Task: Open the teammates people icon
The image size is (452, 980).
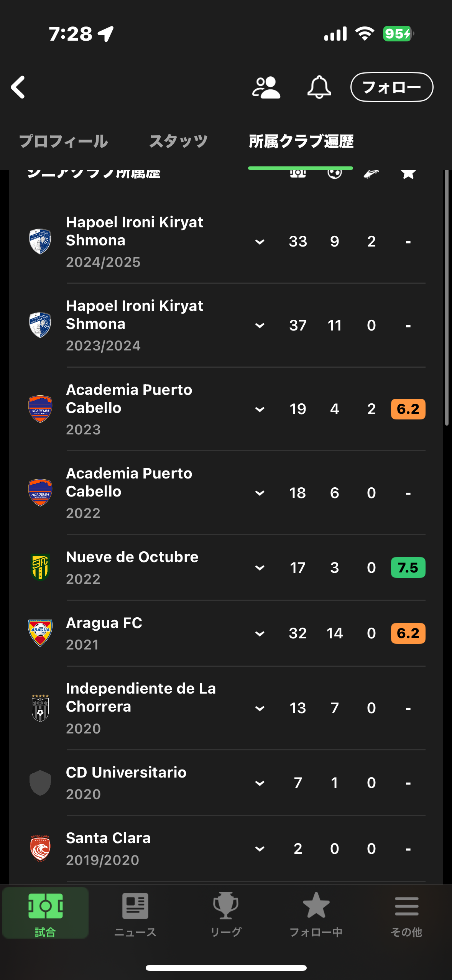Action: 266,88
